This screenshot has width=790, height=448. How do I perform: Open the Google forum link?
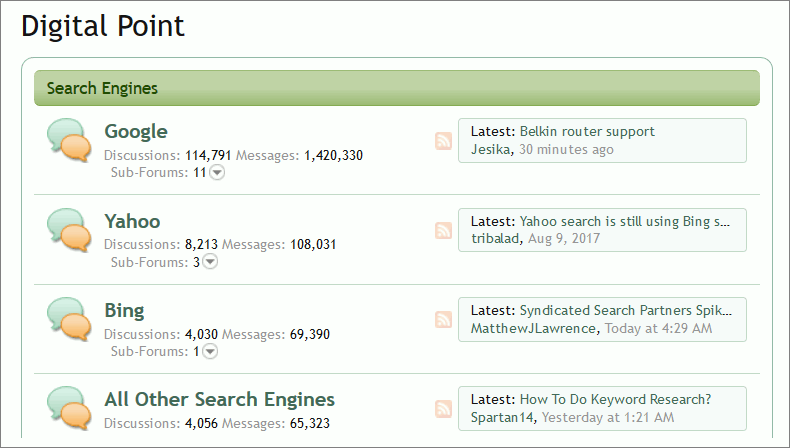pos(136,132)
